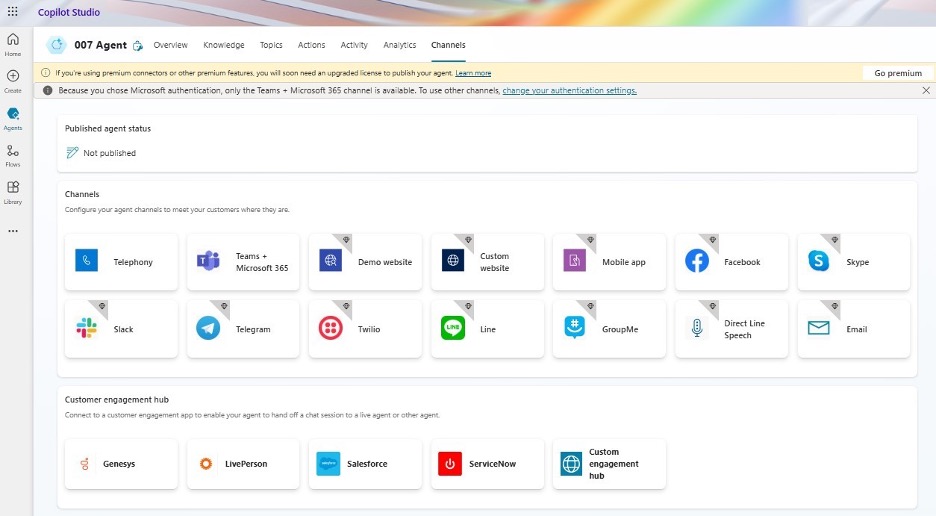Choose the Line channel
Screen dimensions: 936x516
coord(487,329)
